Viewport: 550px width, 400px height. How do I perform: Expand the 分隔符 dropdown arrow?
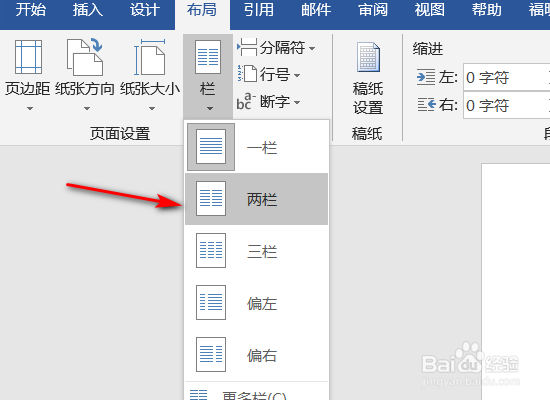(312, 48)
